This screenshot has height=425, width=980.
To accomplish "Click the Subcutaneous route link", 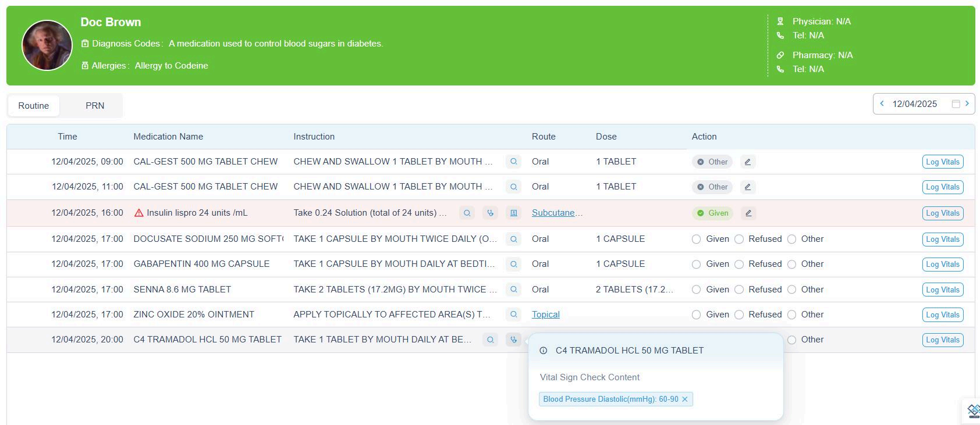I will [556, 213].
